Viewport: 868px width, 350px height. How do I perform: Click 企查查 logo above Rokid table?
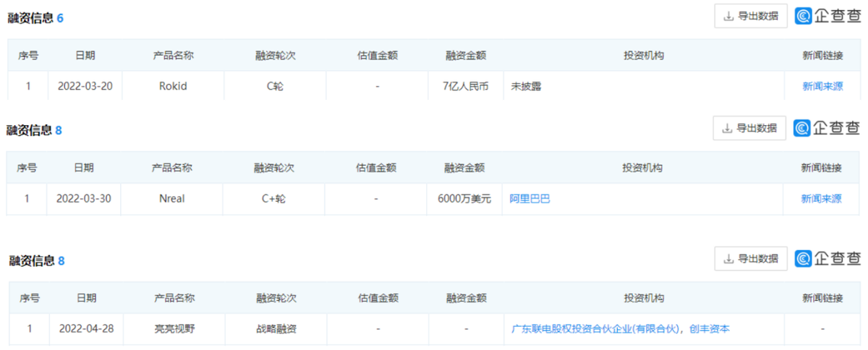[x=827, y=16]
